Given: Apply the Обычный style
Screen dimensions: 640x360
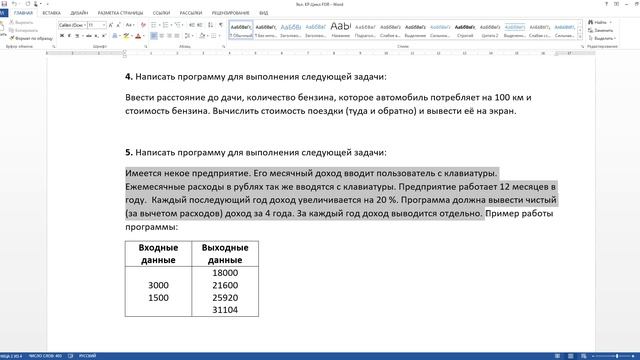Looking at the screenshot, I should coord(241,30).
